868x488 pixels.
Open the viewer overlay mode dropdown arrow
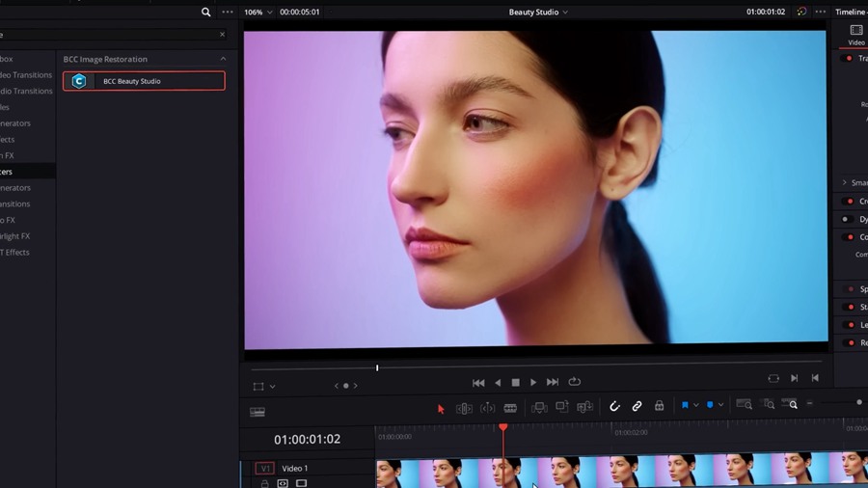(272, 386)
